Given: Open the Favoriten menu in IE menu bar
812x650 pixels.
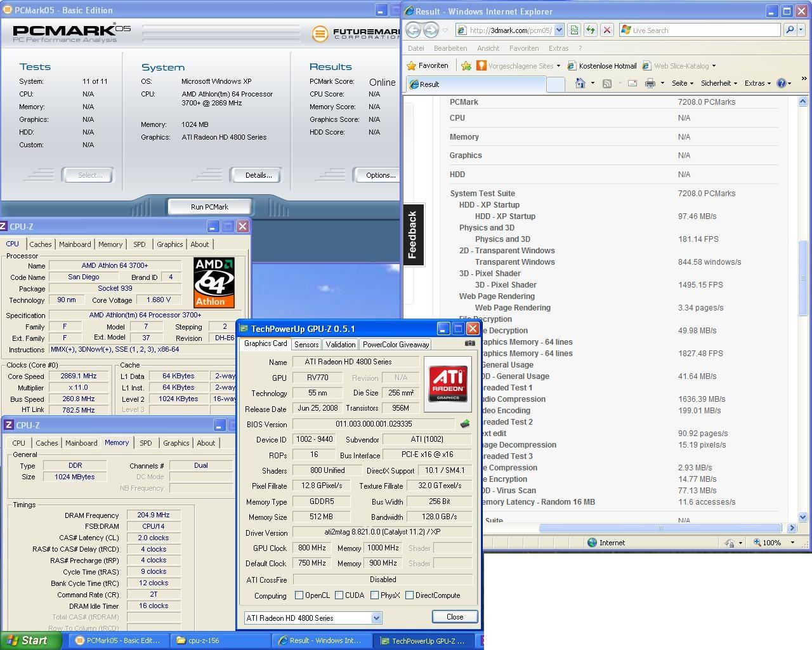Looking at the screenshot, I should coord(524,48).
